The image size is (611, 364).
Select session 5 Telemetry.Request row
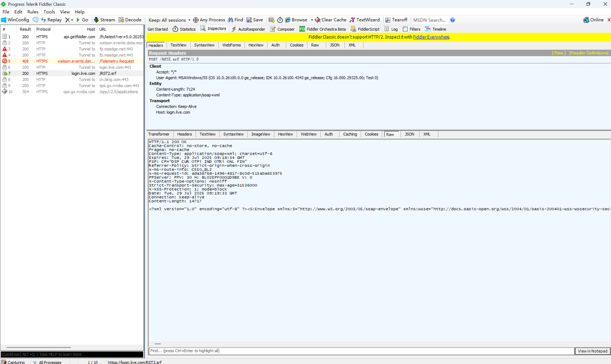click(72, 61)
